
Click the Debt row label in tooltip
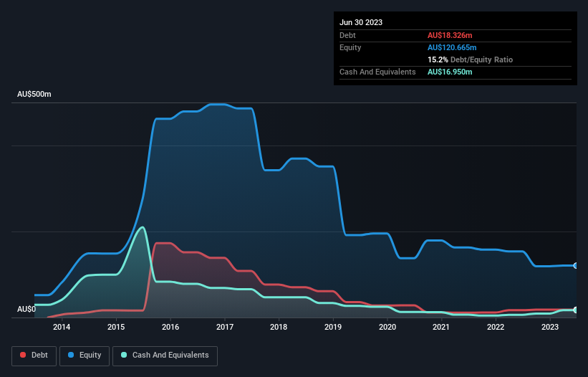pos(347,35)
